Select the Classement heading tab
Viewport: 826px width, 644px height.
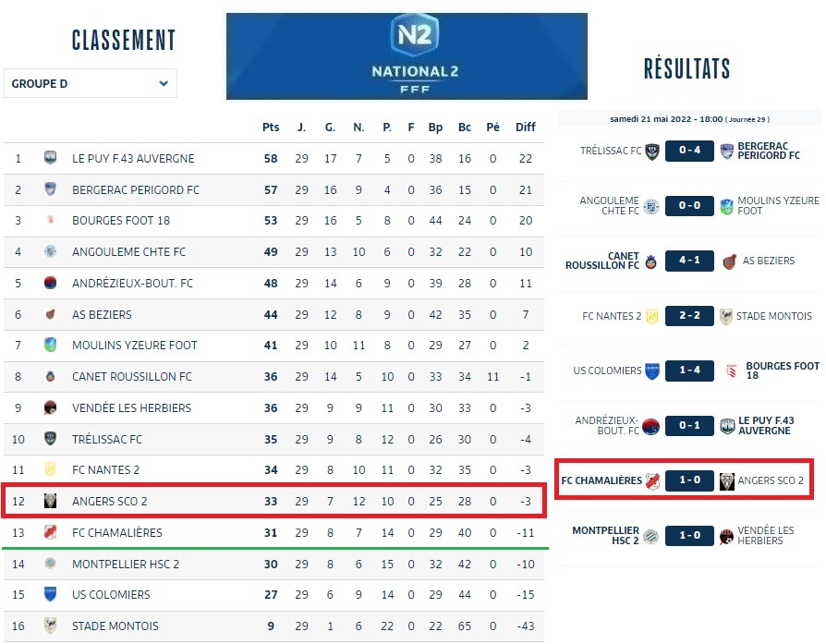click(124, 40)
